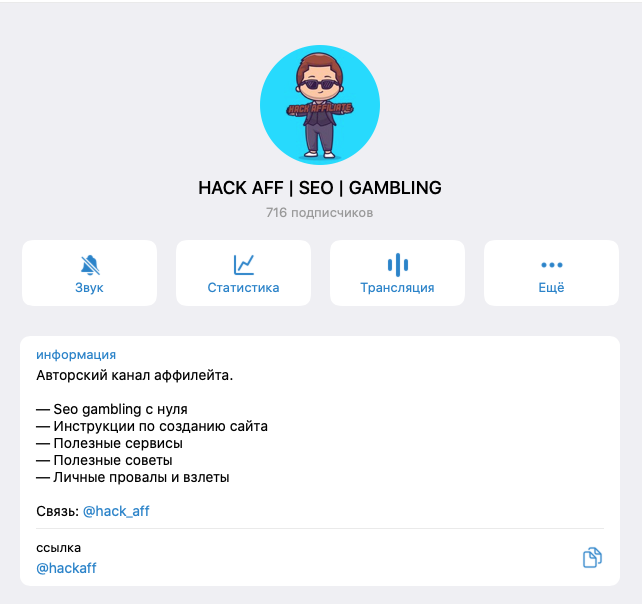Open the channel avatar picture

tap(320, 105)
